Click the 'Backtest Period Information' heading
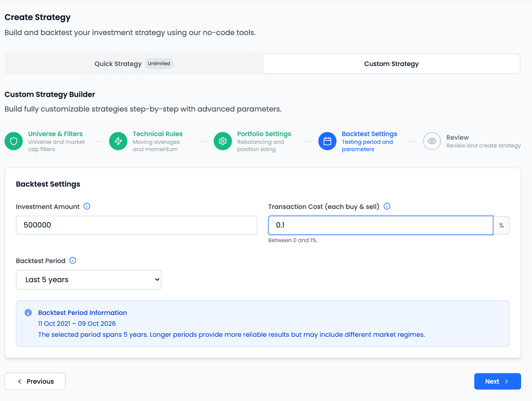Image resolution: width=532 pixels, height=401 pixels. (82, 313)
